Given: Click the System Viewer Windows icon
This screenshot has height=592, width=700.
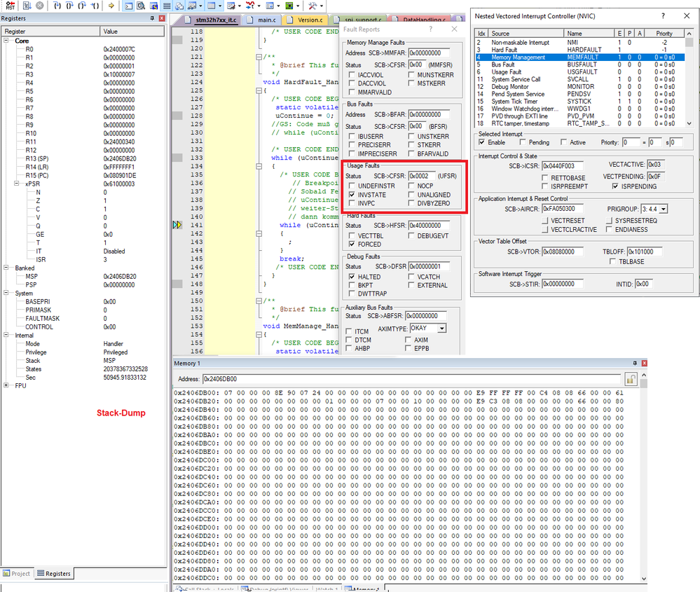Looking at the screenshot, I should tap(289, 6).
